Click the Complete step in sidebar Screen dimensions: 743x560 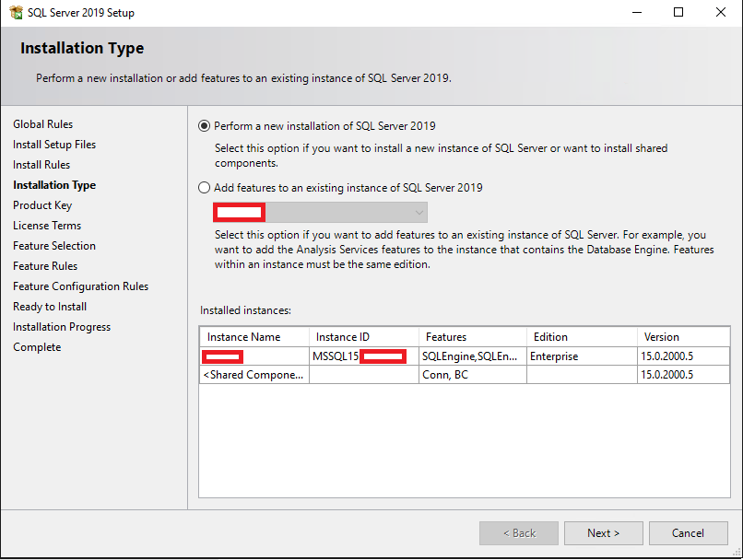point(37,346)
